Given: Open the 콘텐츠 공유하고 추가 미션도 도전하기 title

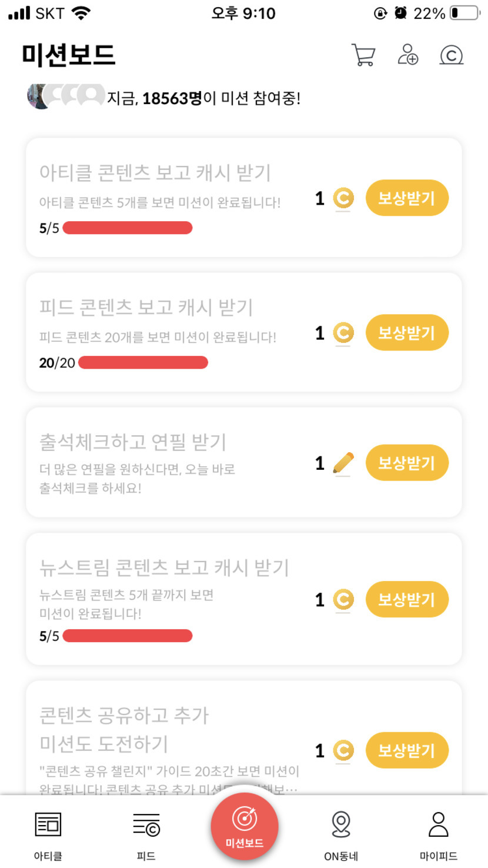Looking at the screenshot, I should tap(124, 730).
